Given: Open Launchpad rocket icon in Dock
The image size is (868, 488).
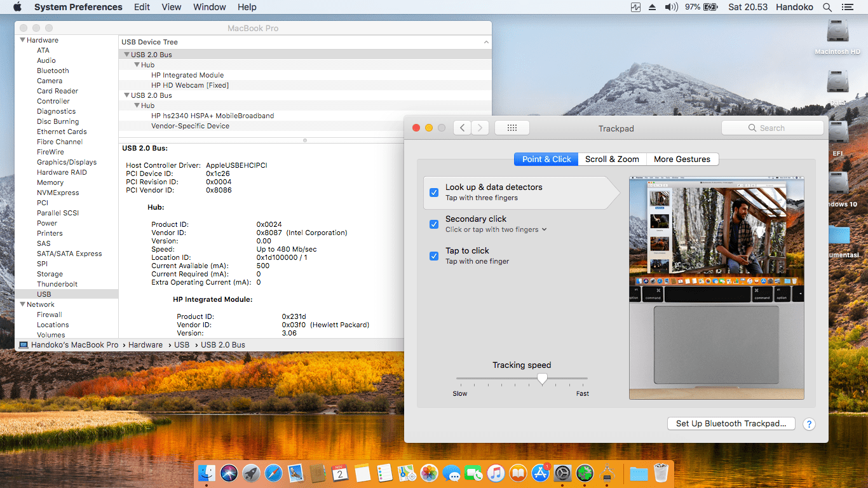Looking at the screenshot, I should pyautogui.click(x=251, y=473).
